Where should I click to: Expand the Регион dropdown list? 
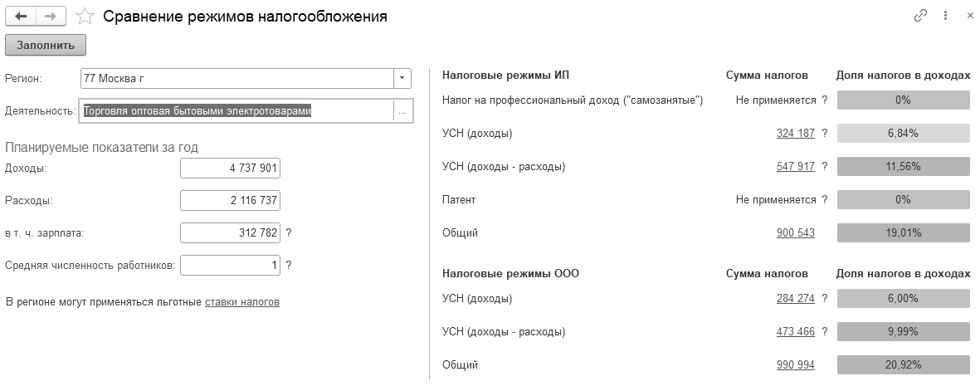tap(402, 78)
